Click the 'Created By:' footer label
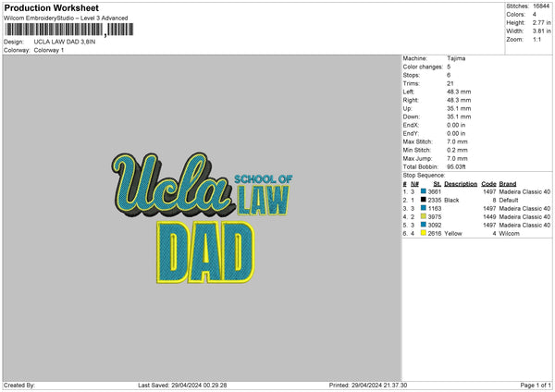Image resolution: width=555 pixels, height=392 pixels. (19, 386)
